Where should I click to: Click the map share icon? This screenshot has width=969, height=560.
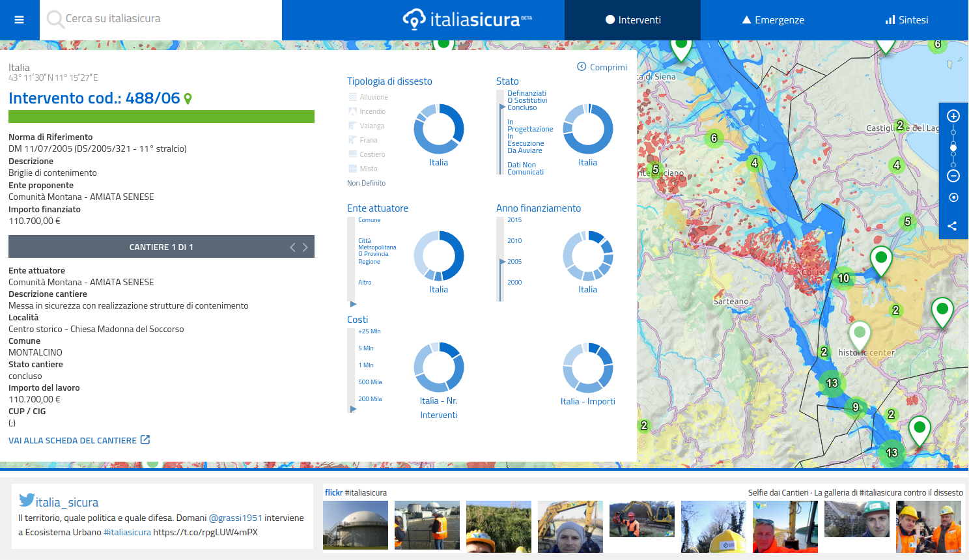952,226
